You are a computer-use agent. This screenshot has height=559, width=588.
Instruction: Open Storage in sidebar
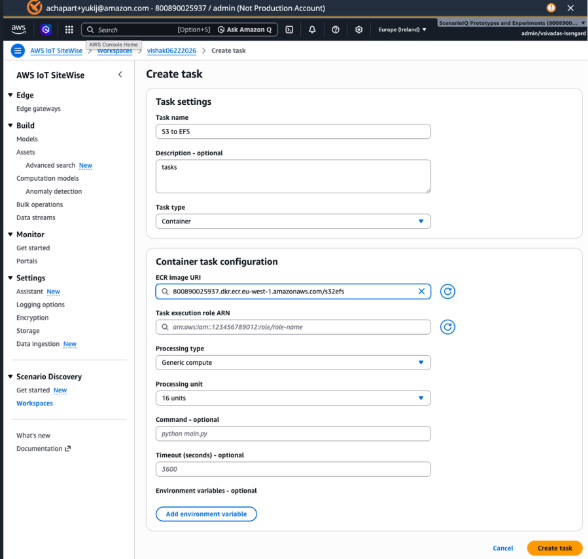[x=28, y=331]
